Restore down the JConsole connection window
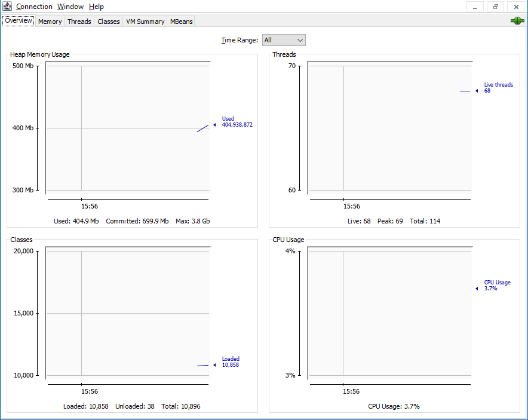 (x=495, y=7)
